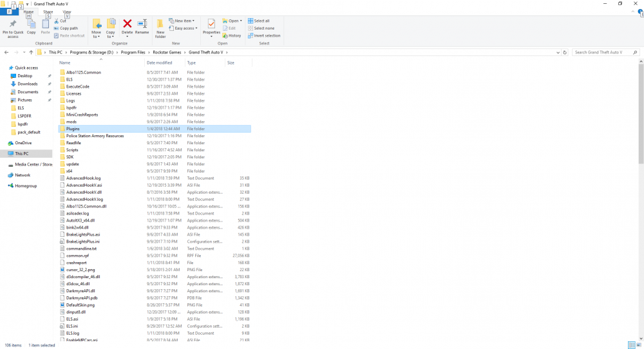The width and height of the screenshot is (644, 349).
Task: Sort by the Type column header
Action: tap(205, 63)
